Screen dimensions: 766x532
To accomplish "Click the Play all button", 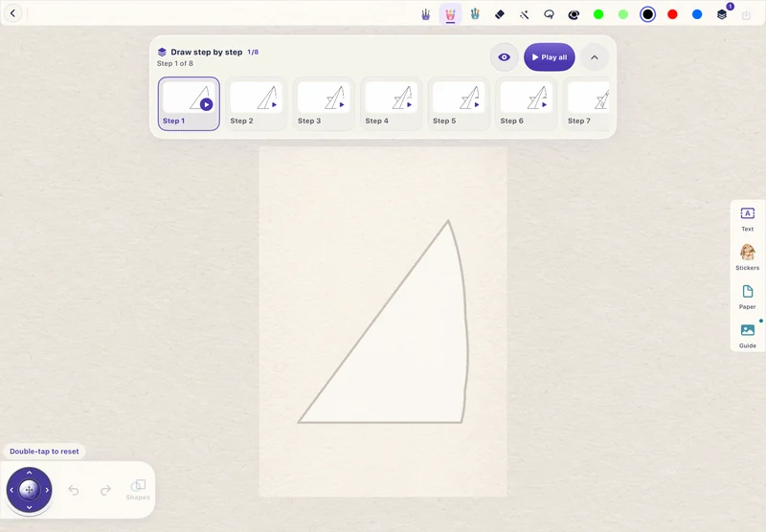I will pos(549,57).
